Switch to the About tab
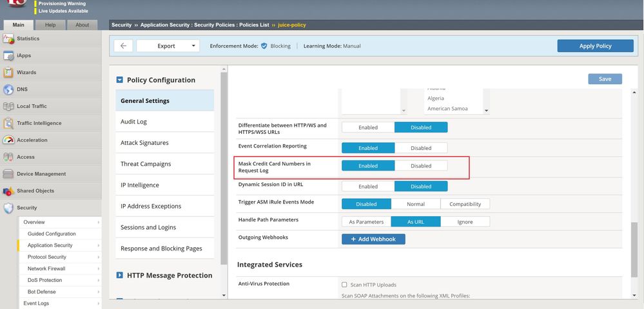Screen dimensions: 644x309 click(x=82, y=24)
